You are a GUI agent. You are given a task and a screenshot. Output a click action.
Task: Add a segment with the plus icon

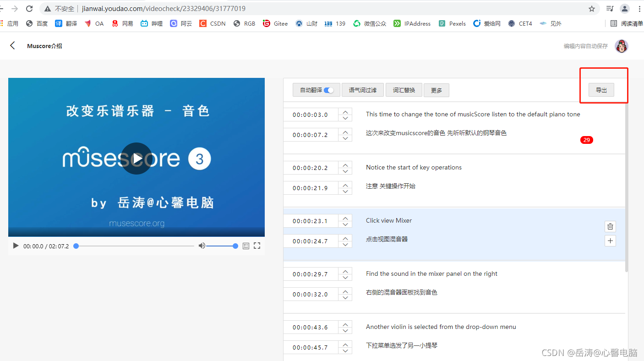[x=610, y=241]
